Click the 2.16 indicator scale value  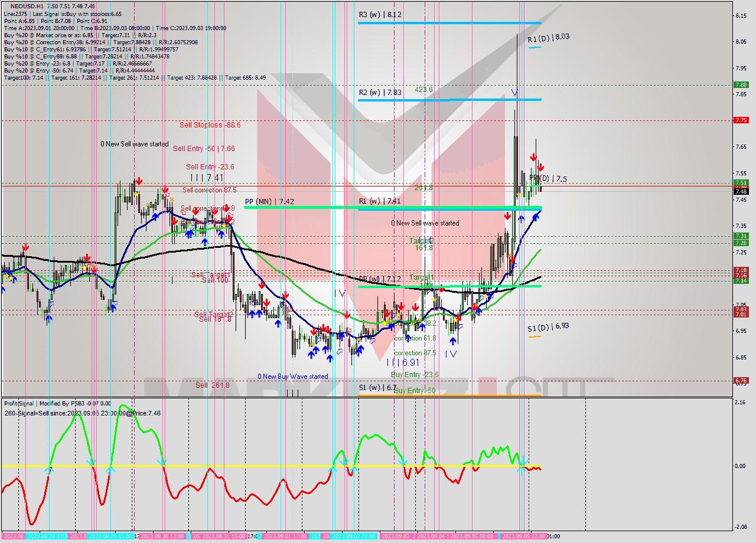coord(741,403)
